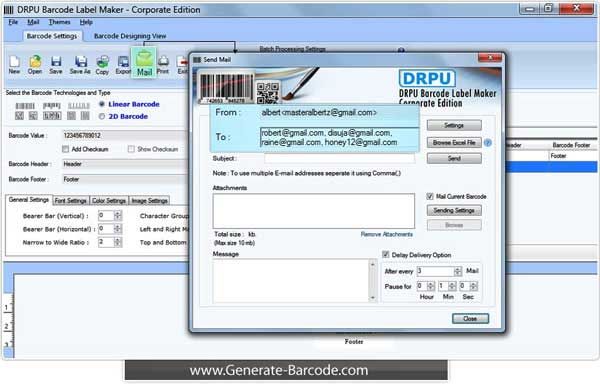Screen dimensions: 600x384
Task: Choose the Save As toolbar icon
Action: pyautogui.click(x=80, y=64)
